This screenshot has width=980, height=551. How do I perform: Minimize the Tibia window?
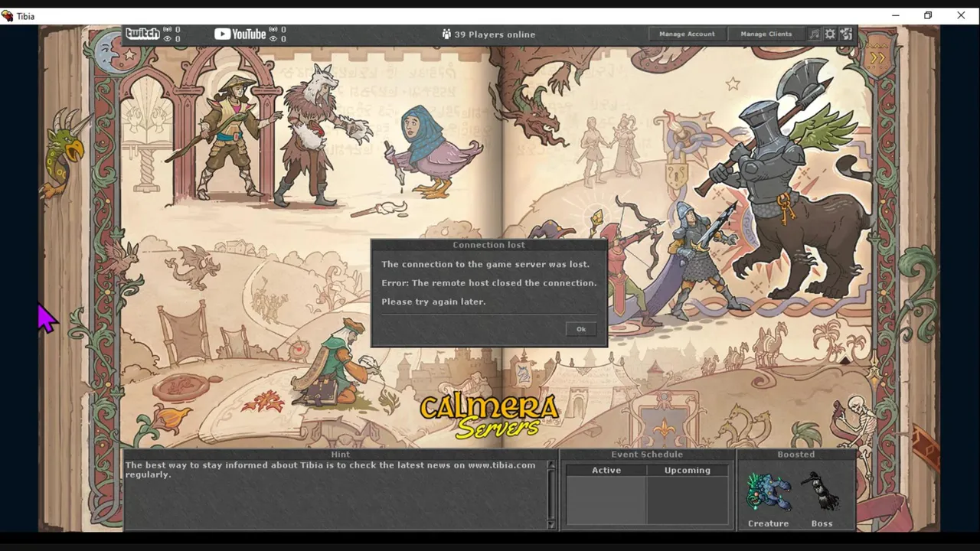click(895, 15)
